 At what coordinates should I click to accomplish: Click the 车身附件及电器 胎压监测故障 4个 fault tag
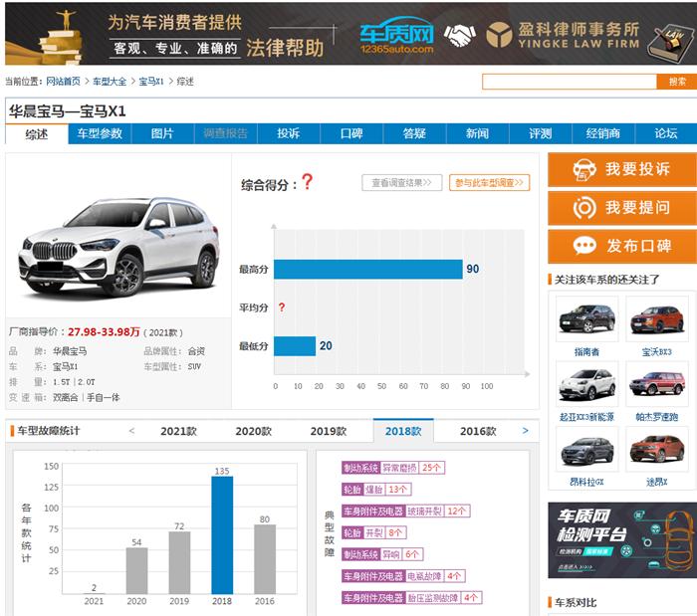411,598
